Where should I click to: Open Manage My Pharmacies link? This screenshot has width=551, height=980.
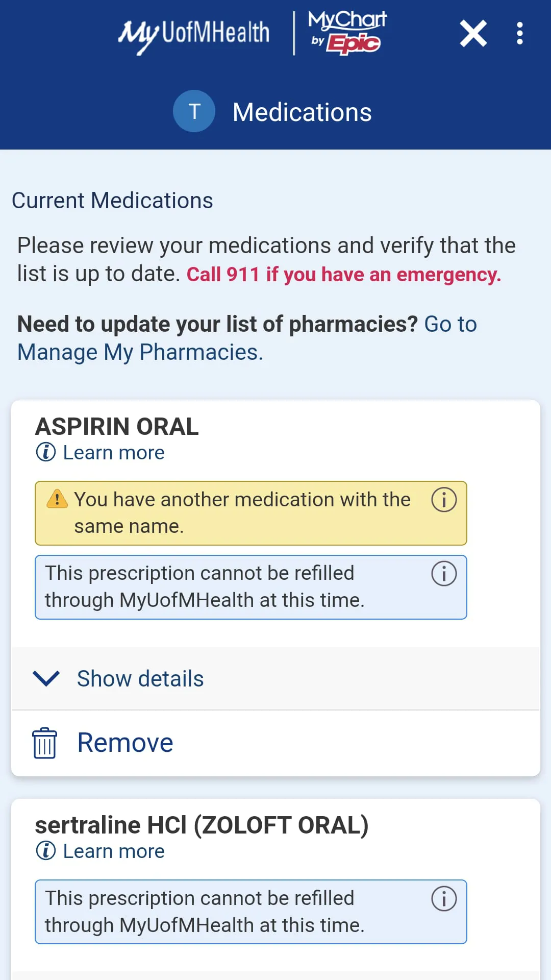[x=140, y=352]
